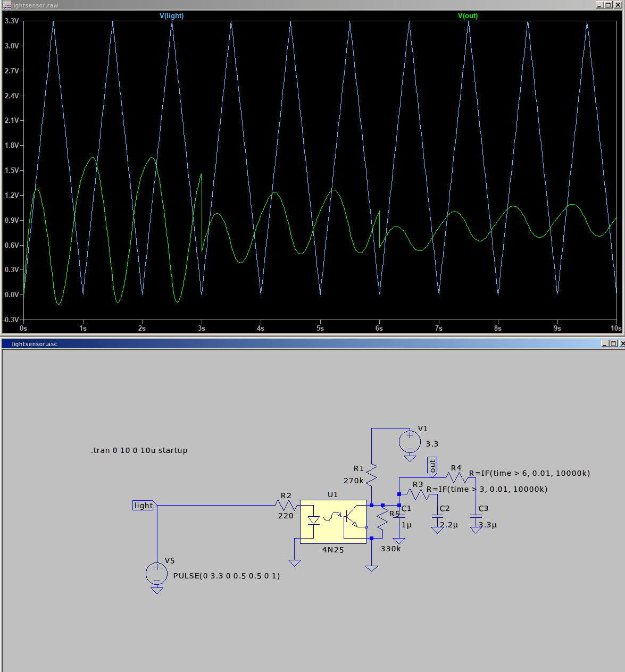Click the 3.3µ value of C3
The image size is (625, 672).
488,525
